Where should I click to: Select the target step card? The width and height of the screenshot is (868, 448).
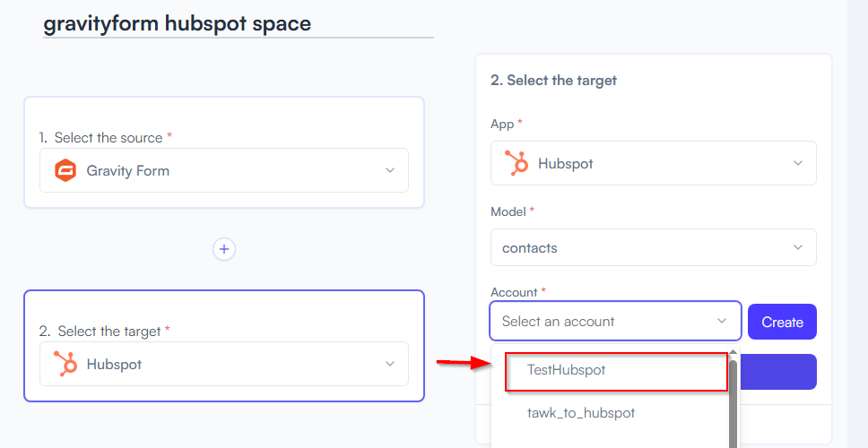coord(224,346)
